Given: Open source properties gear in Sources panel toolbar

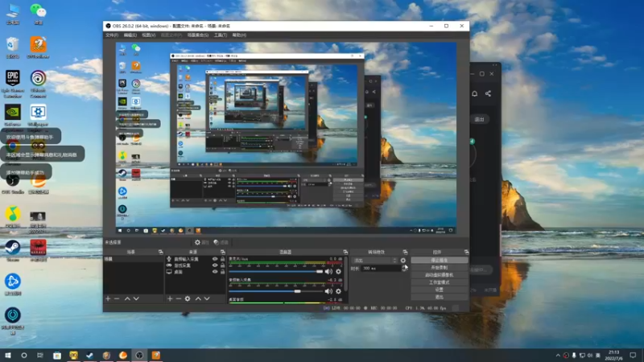Looking at the screenshot, I should [x=188, y=298].
